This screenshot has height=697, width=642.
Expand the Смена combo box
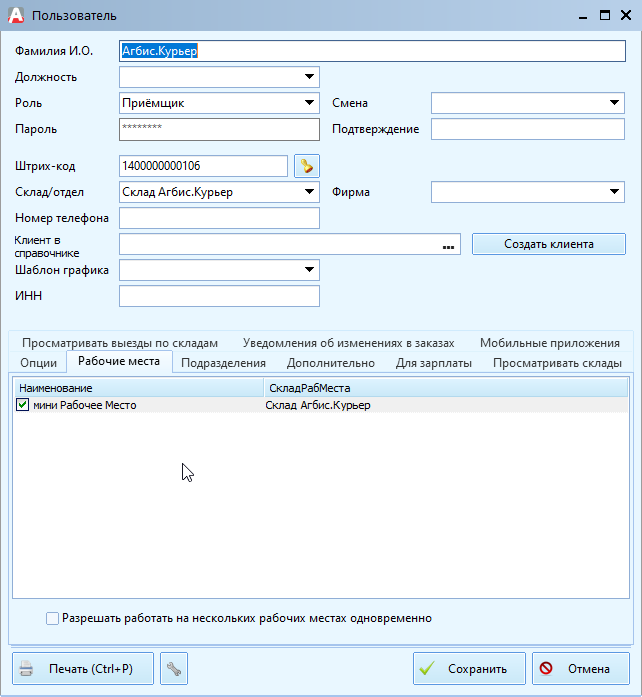click(x=614, y=103)
